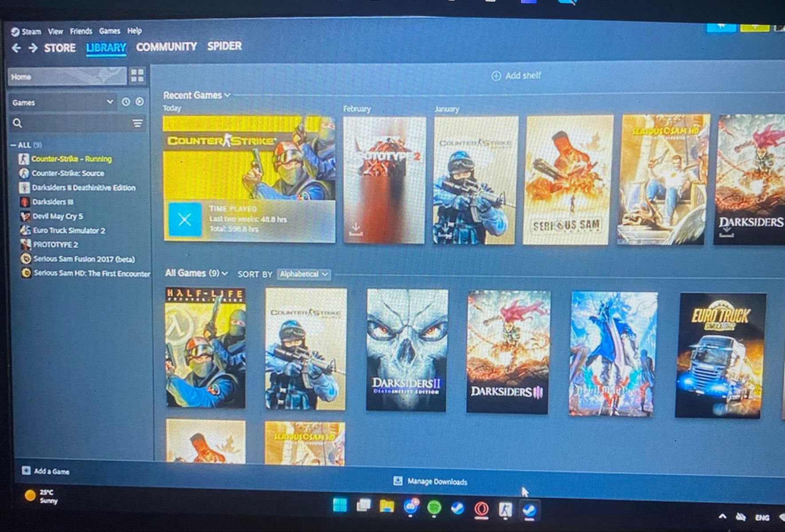Click the Windows Start button
Viewport: 785px width, 532px height.
340,505
